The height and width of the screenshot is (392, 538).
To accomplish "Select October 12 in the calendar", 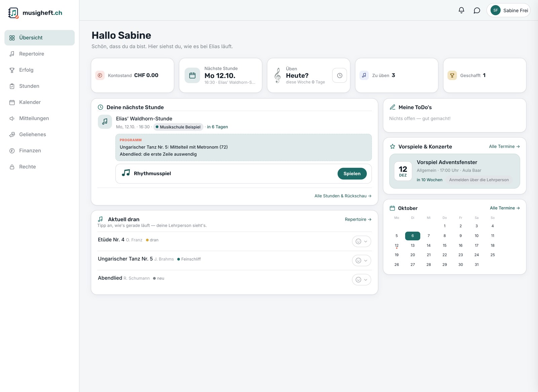I will pos(397,245).
